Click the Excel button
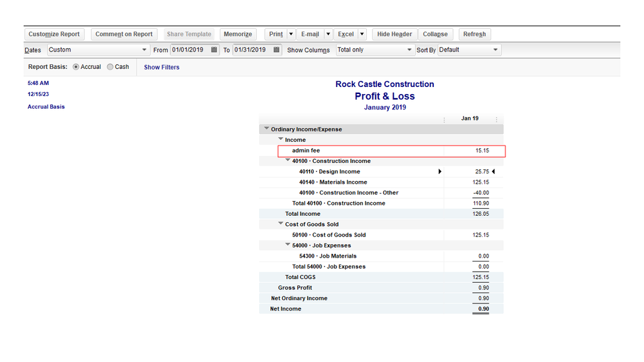This screenshot has width=644, height=362. click(x=346, y=34)
